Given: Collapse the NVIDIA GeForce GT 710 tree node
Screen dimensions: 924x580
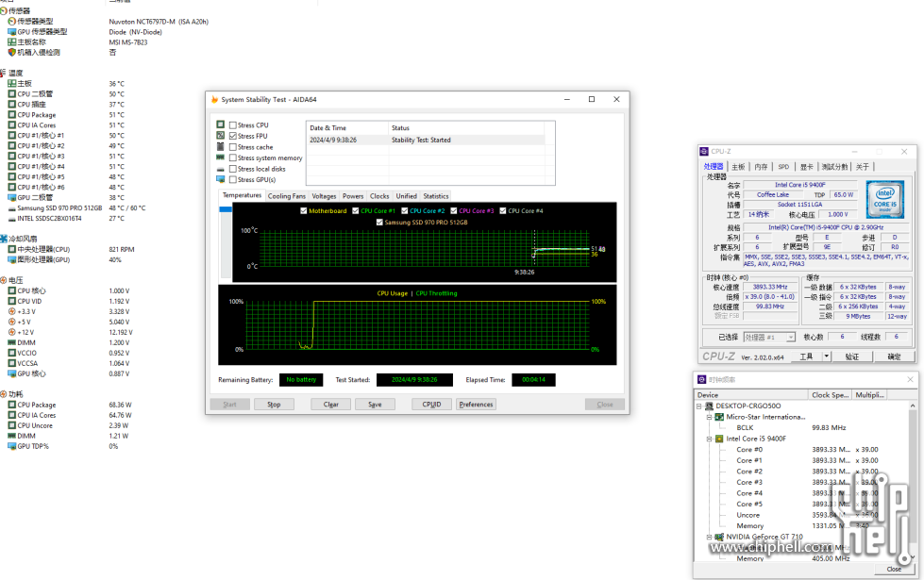Looking at the screenshot, I should click(710, 537).
